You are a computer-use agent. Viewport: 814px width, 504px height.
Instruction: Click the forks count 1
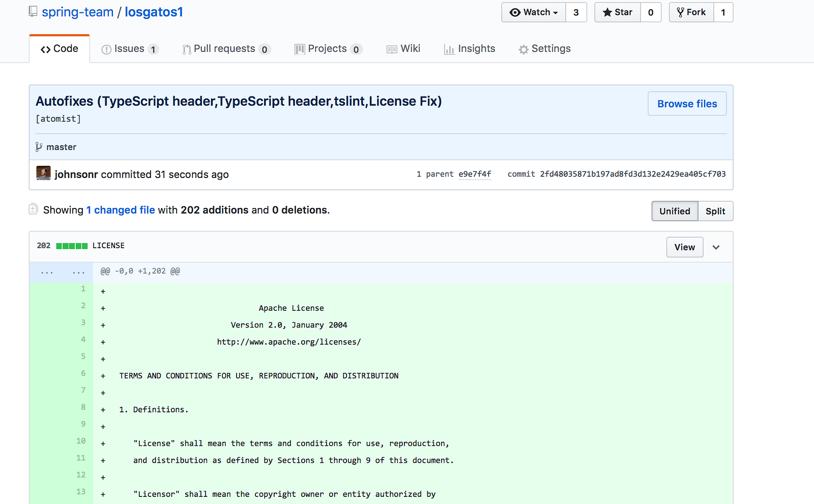[x=723, y=12]
